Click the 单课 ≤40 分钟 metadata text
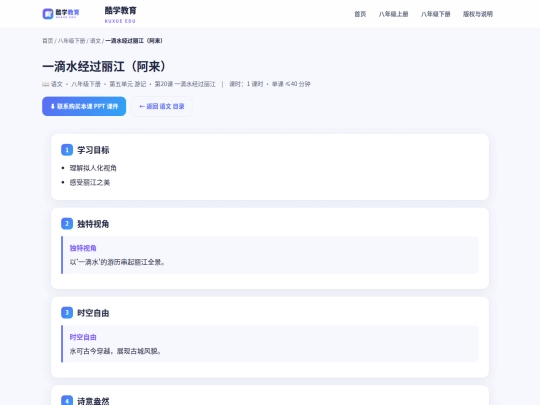 (291, 84)
